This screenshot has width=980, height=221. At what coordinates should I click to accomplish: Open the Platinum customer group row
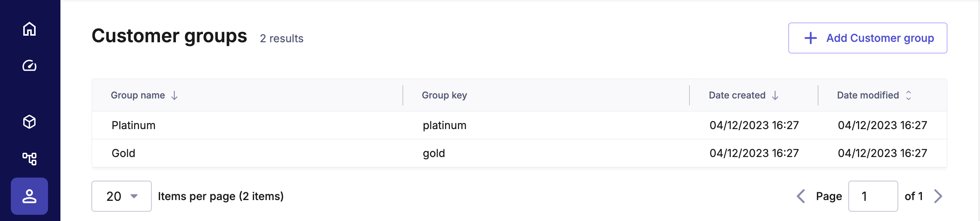click(134, 125)
